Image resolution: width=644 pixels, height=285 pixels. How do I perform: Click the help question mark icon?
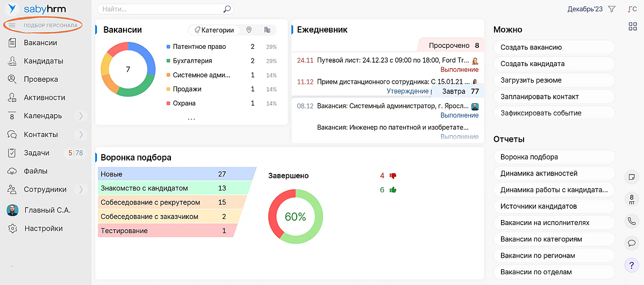[x=632, y=265]
